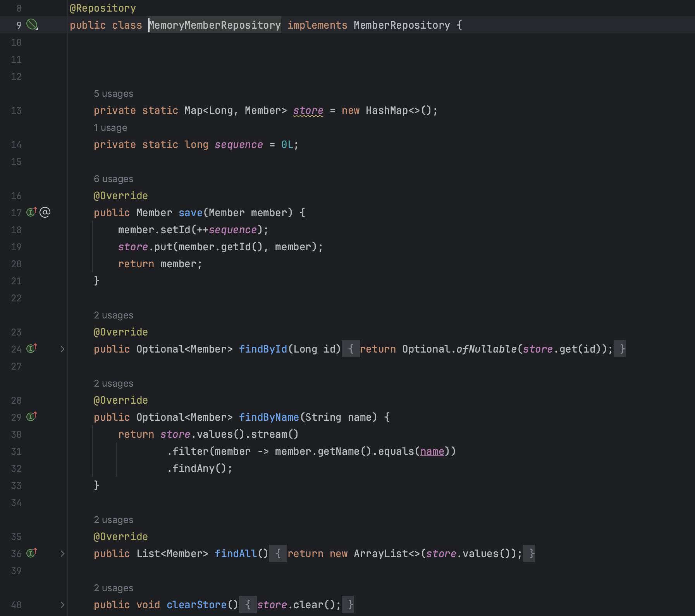Screen dimensions: 695x616
Task: Click the underlined store field declaration
Action: [308, 111]
